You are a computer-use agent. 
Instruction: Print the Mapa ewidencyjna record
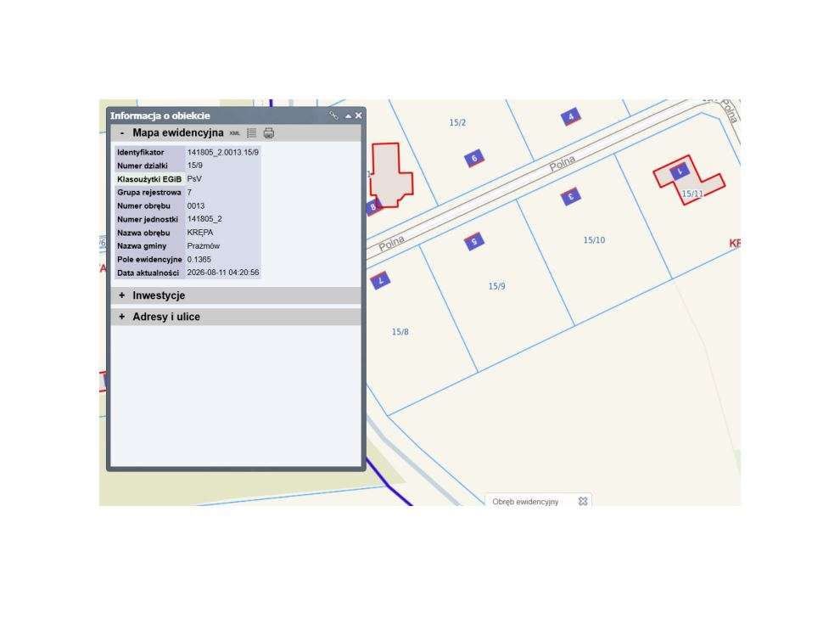click(269, 133)
